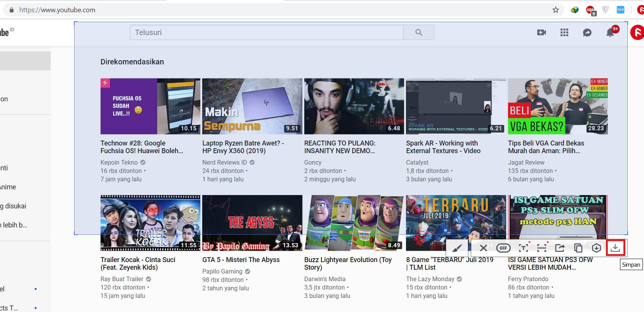Select the GIF recording option

coord(503,248)
